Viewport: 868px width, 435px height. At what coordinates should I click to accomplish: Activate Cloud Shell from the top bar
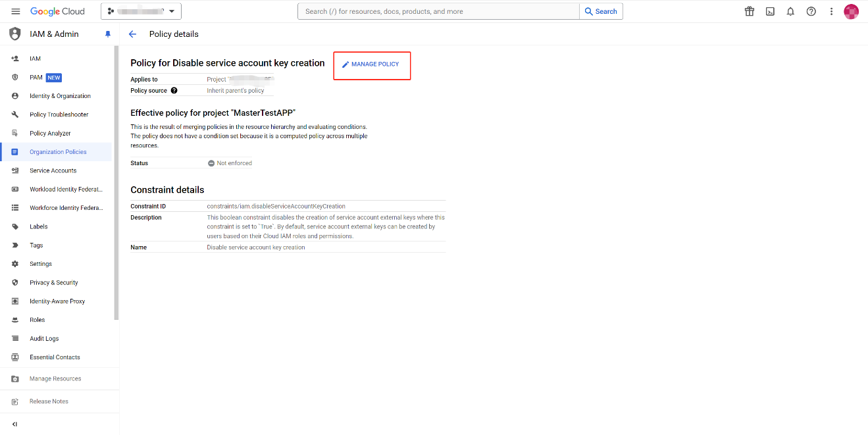[769, 11]
